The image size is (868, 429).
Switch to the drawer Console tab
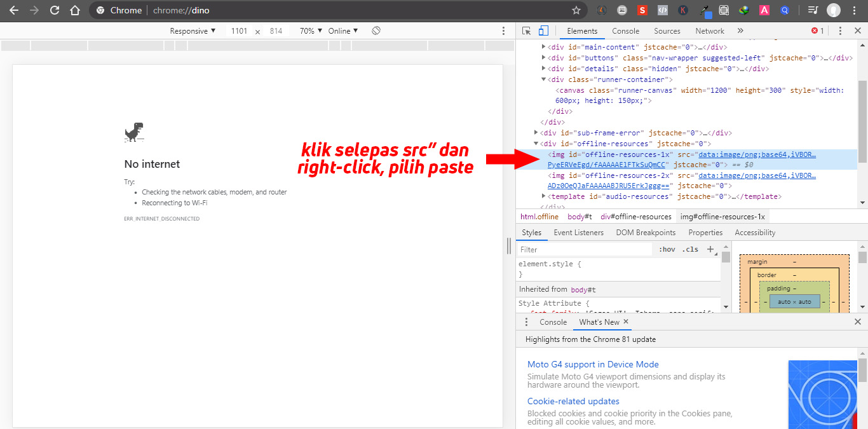click(553, 322)
